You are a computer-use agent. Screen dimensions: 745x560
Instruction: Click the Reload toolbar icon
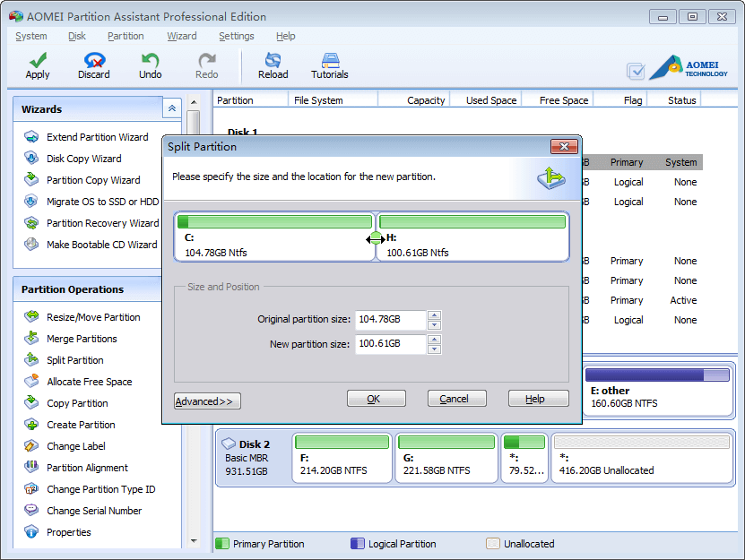point(273,65)
